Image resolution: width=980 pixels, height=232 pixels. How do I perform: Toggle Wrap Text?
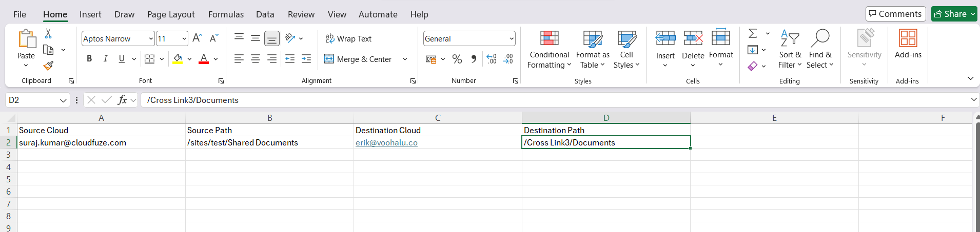point(348,38)
